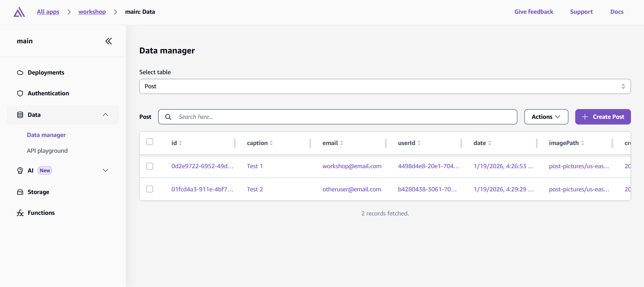The height and width of the screenshot is (287, 644).
Task: Click the Create Post button
Action: tap(603, 117)
